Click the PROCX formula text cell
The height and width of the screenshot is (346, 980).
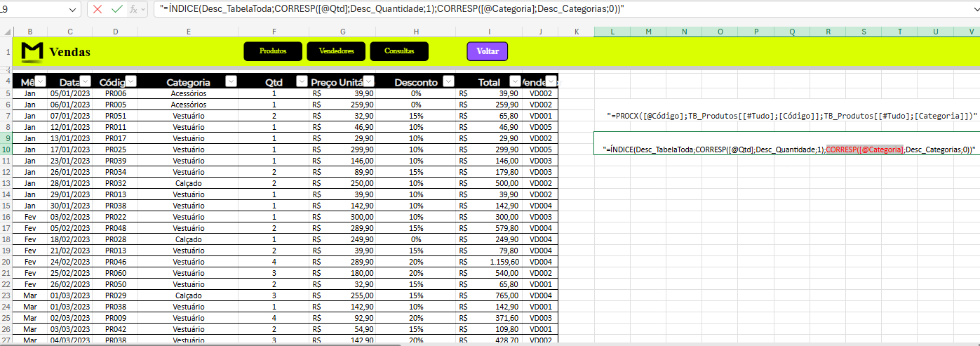pos(792,116)
